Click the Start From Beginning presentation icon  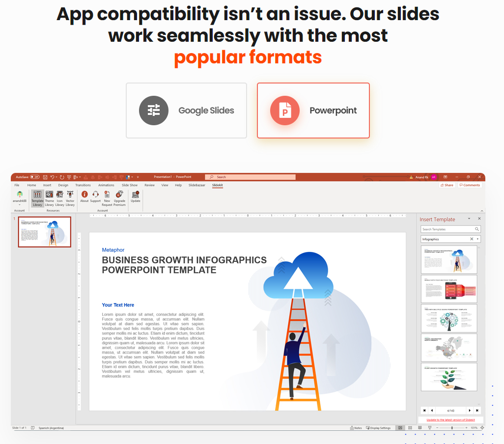pyautogui.click(x=69, y=177)
